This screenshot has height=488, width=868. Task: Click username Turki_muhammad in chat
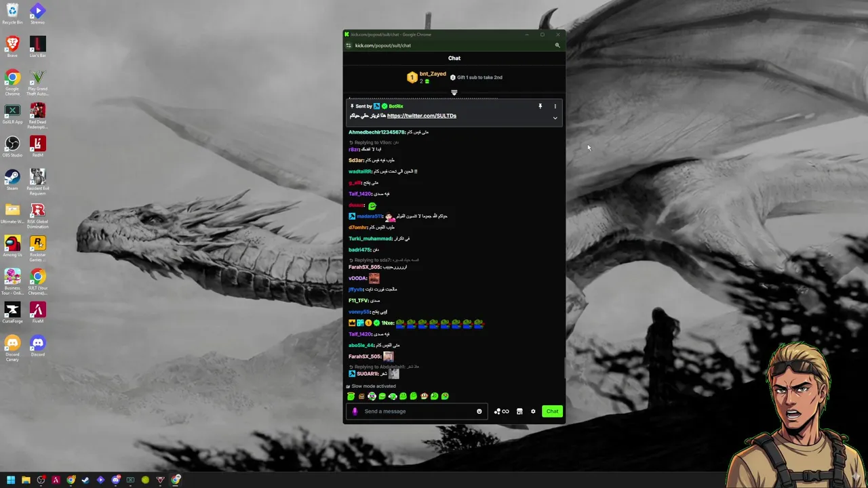pos(370,239)
